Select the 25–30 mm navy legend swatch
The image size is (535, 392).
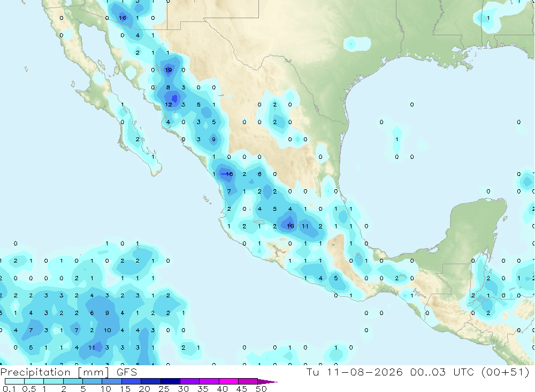[x=170, y=381]
